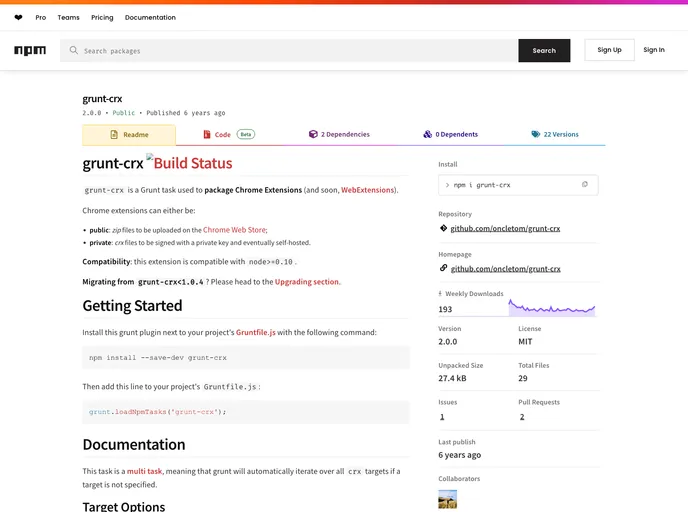
Task: Click the 193 weekly downloads value
Action: [445, 309]
